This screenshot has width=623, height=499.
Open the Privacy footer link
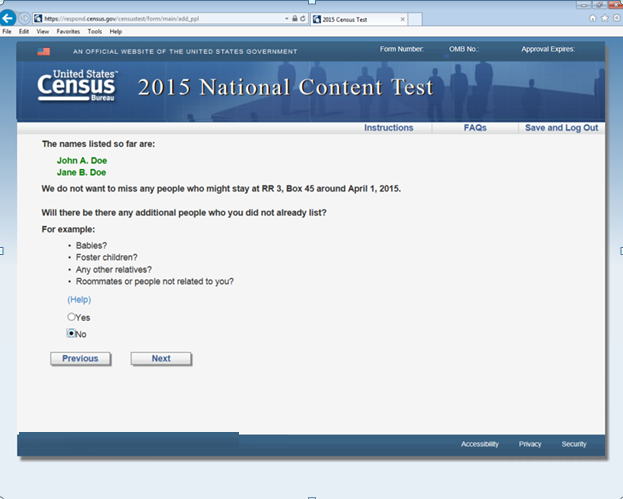click(530, 444)
